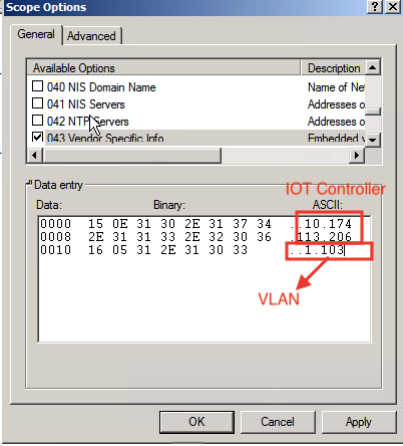This screenshot has width=403, height=446.
Task: Click the Cancel button
Action: tap(278, 422)
